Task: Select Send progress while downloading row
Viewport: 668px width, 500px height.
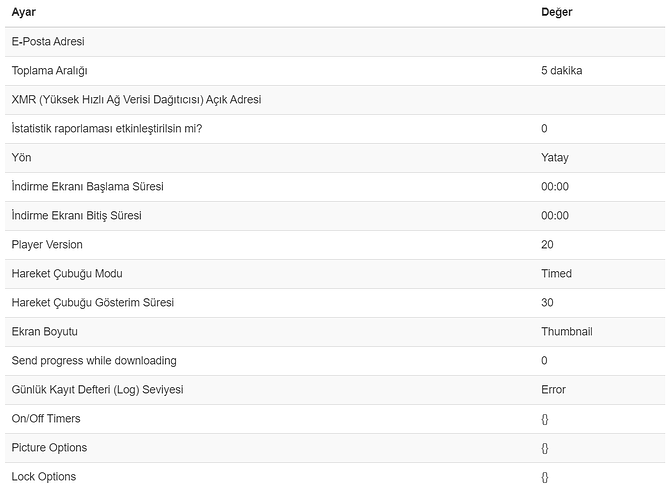Action: 335,361
